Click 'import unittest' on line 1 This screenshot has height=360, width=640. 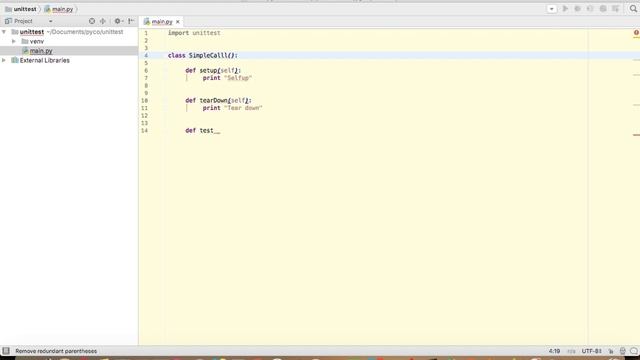pyautogui.click(x=194, y=33)
